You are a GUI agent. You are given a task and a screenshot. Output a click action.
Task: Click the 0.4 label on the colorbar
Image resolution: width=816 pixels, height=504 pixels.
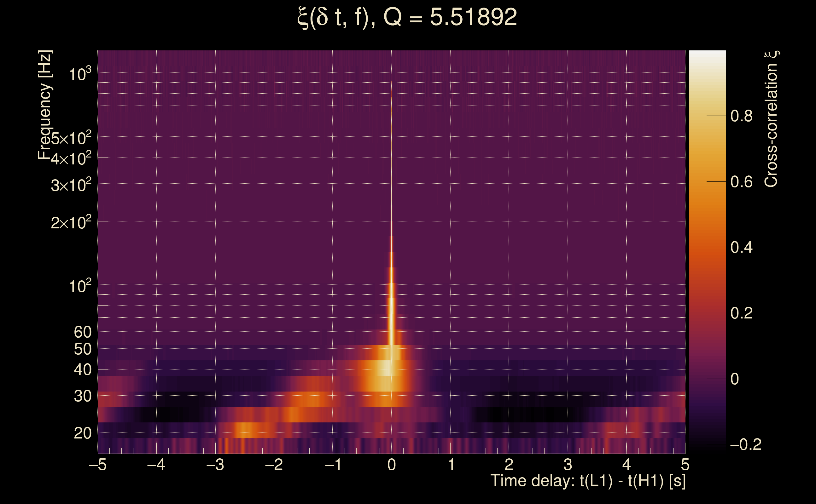(x=741, y=248)
